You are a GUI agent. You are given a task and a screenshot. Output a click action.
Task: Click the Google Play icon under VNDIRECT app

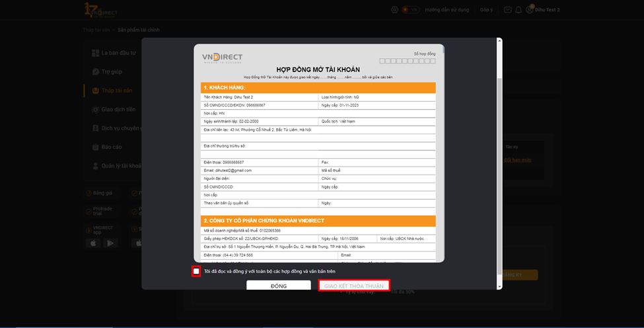click(110, 243)
